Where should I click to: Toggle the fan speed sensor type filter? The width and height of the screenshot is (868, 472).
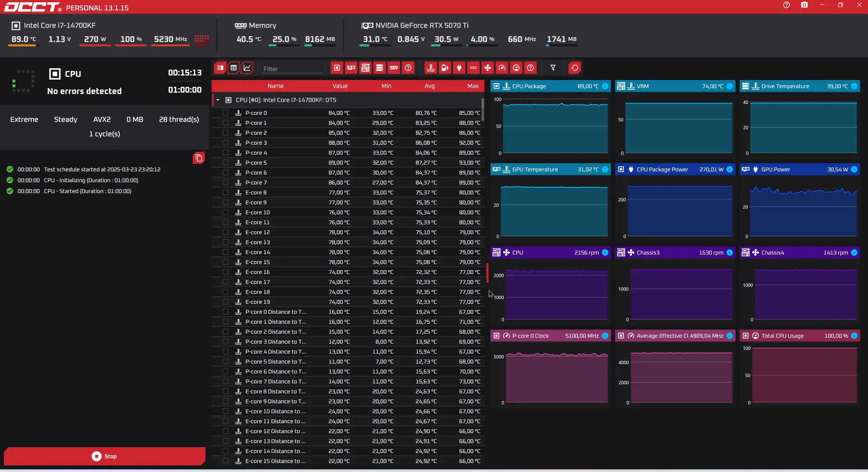tap(488, 68)
